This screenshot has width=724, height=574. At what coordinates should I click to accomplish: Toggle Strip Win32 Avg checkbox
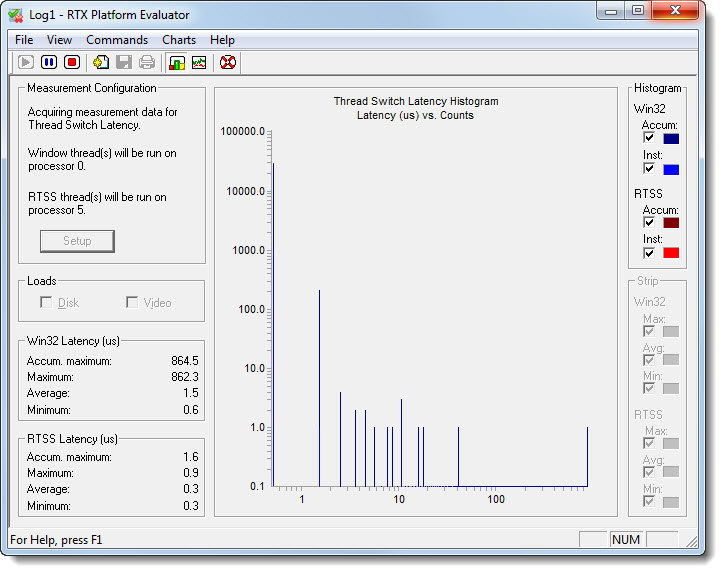[649, 360]
